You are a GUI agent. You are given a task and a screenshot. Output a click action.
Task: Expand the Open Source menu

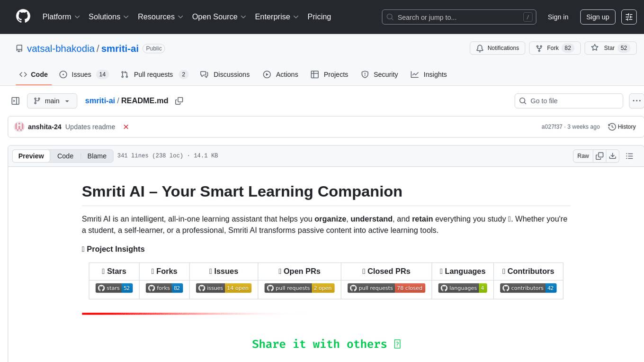tap(219, 17)
